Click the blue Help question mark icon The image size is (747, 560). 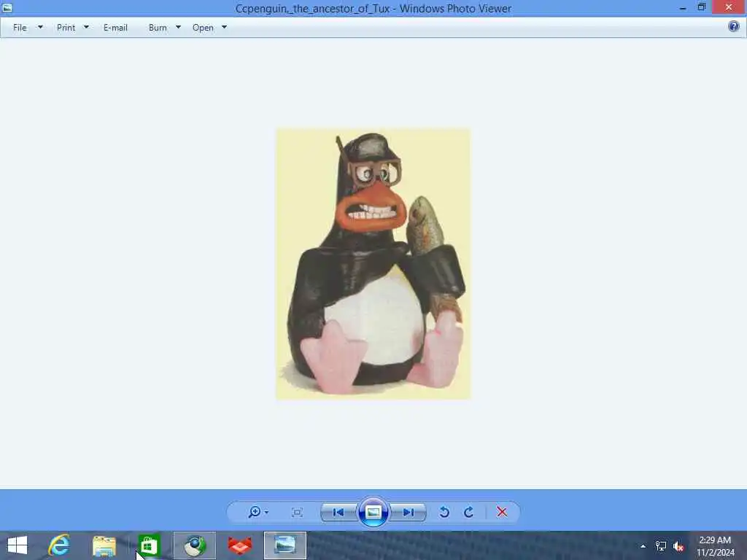734,26
